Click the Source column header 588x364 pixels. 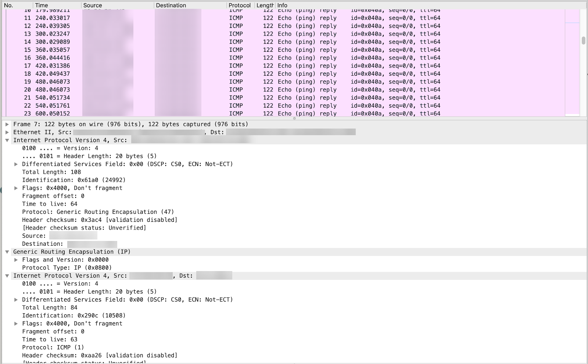(92, 5)
